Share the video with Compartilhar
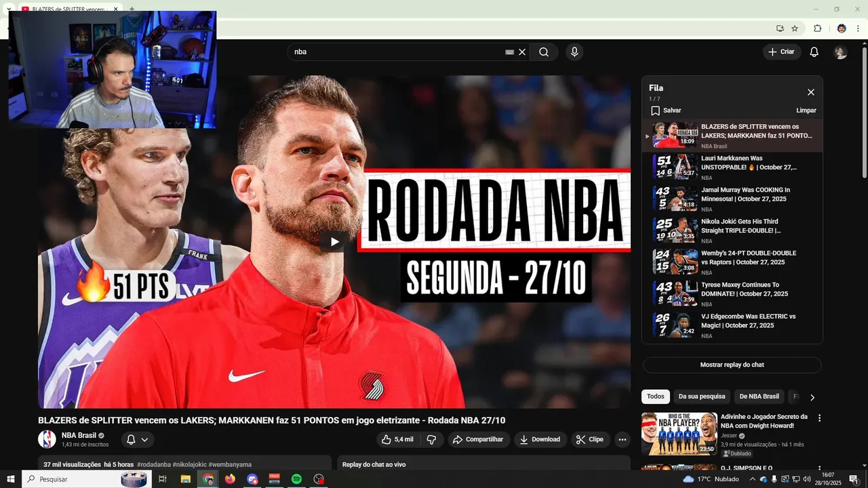The width and height of the screenshot is (868, 488). 478,439
